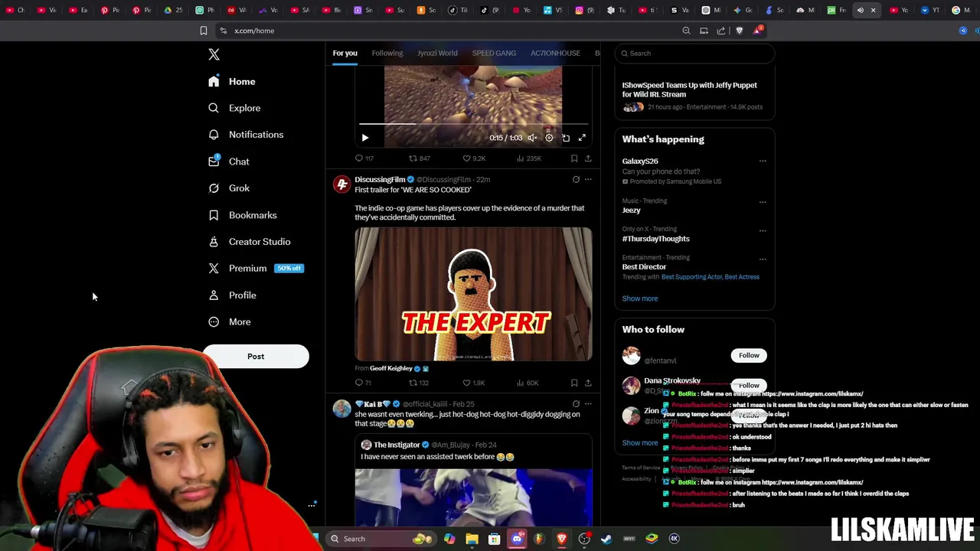Click Best Supporting Actor link
The height and width of the screenshot is (551, 980).
tap(691, 277)
